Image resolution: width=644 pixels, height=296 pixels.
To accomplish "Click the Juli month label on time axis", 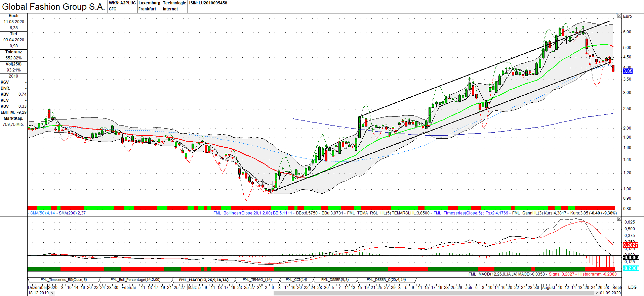I will [469, 288].
